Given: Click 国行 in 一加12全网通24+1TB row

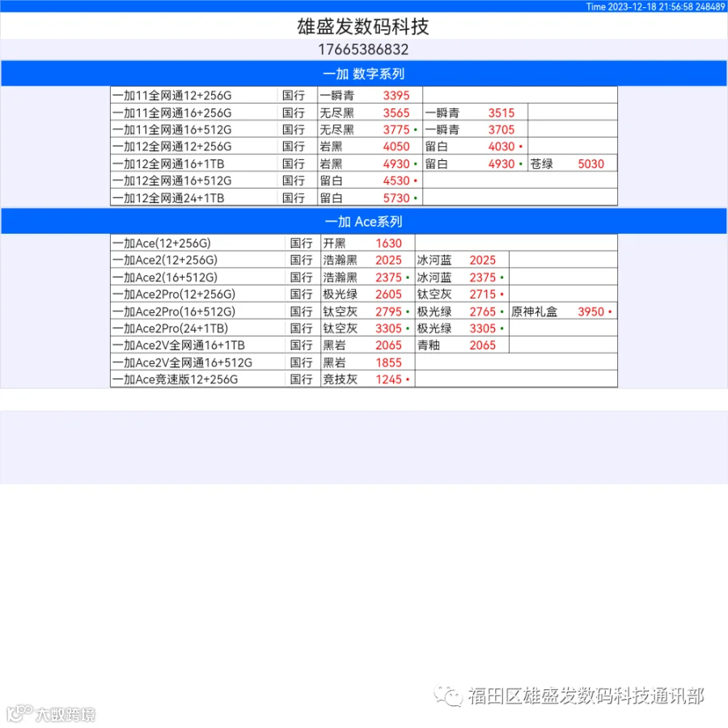Looking at the screenshot, I should [294, 198].
